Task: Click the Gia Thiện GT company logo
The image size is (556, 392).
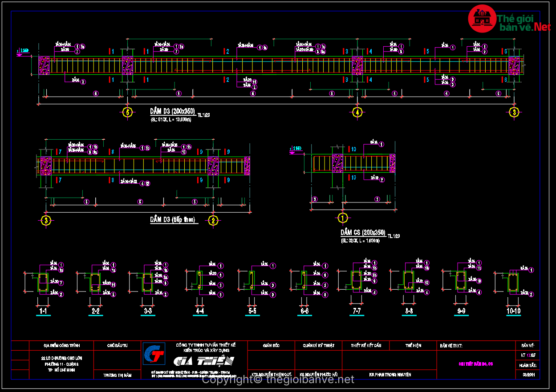Action: click(154, 355)
